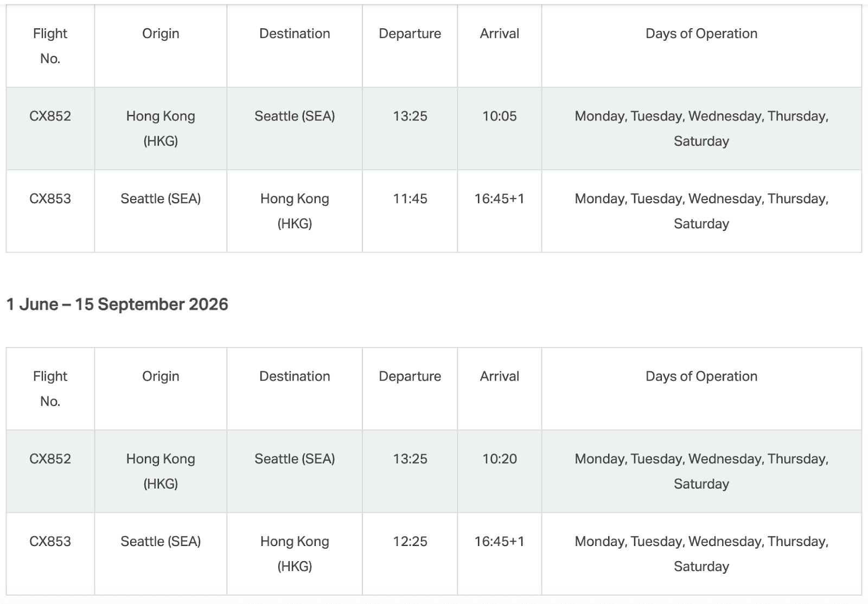The image size is (868, 604).
Task: Select the "Origin" header in the first table
Action: pos(161,34)
